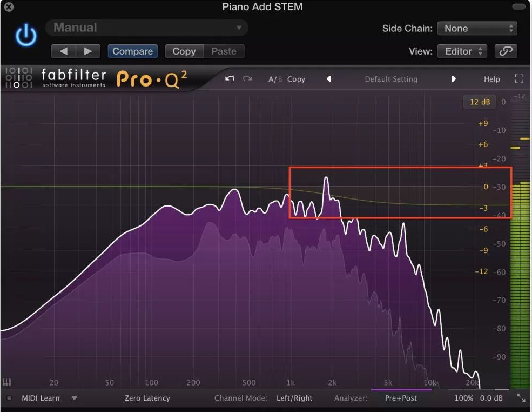Open Zero Latency processing mode menu
Viewport: 532px width, 412px height.
(147, 398)
